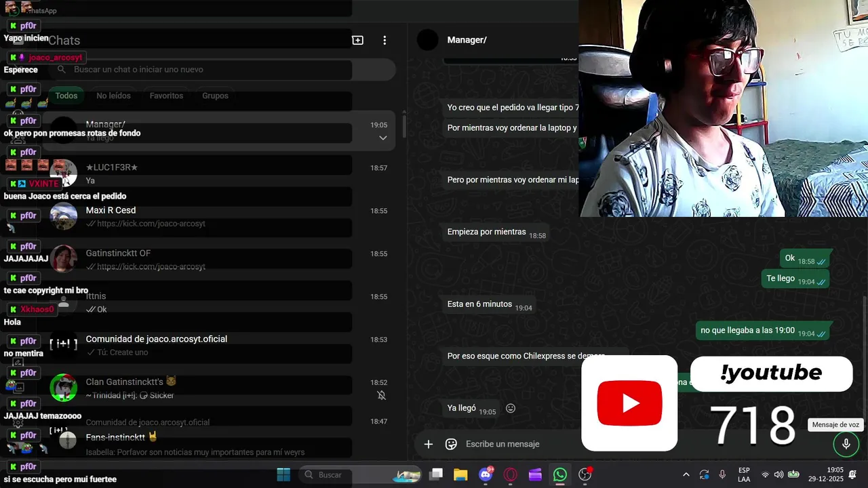Show hidden tray icons chevron
The width and height of the screenshot is (868, 488).
point(686,474)
